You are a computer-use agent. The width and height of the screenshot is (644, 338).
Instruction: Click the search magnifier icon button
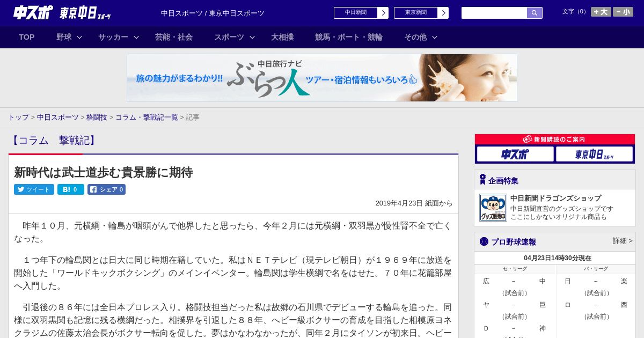point(535,13)
